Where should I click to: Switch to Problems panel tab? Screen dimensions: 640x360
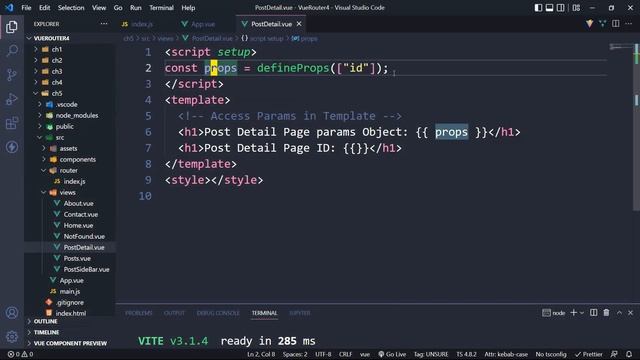(x=139, y=313)
